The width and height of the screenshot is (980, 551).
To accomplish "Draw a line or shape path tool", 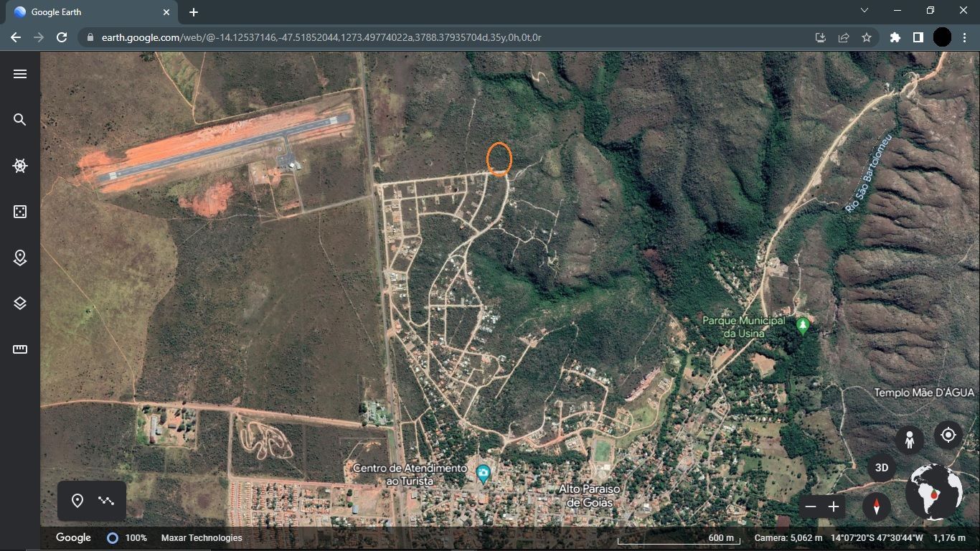I will click(106, 501).
